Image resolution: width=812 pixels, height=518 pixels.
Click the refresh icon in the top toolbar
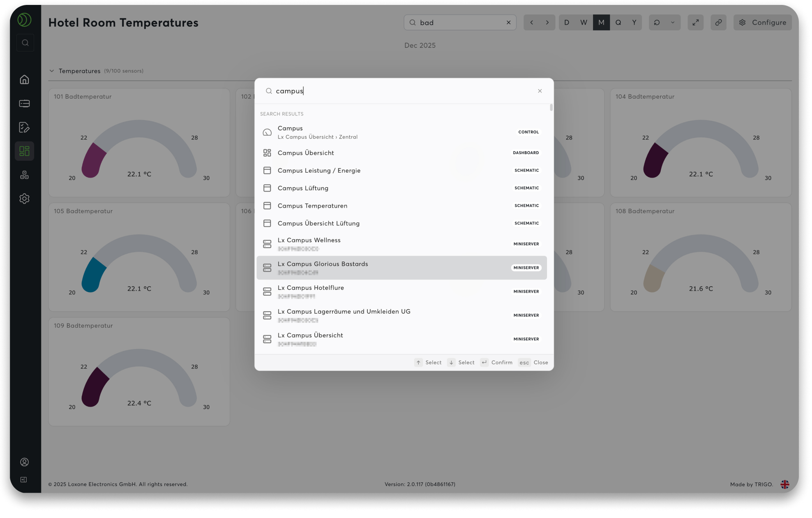(x=657, y=23)
